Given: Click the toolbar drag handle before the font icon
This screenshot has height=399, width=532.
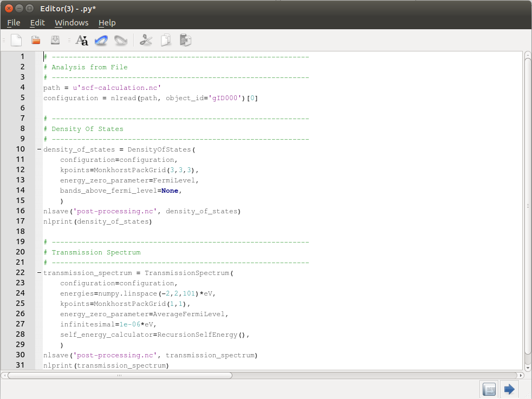Looking at the screenshot, I should coord(69,41).
